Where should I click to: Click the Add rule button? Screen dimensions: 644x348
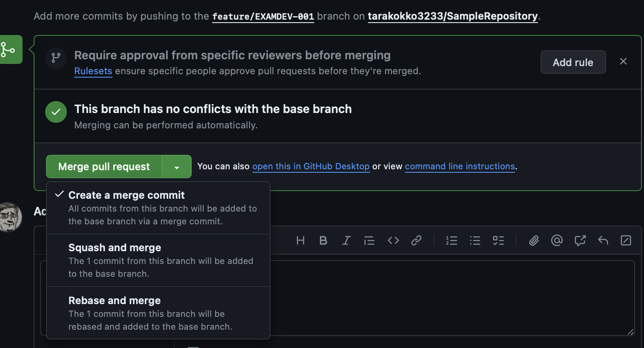coord(573,62)
